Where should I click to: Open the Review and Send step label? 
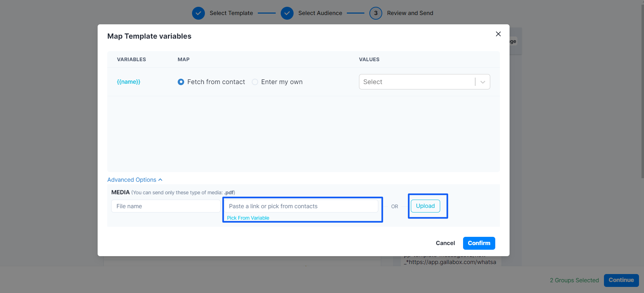(410, 13)
